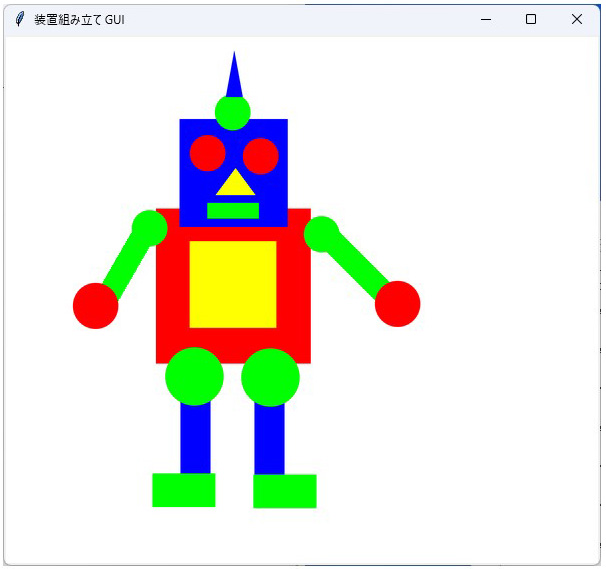This screenshot has height=569, width=606.
Task: Click the Tk feather icon in title bar
Action: pyautogui.click(x=19, y=19)
